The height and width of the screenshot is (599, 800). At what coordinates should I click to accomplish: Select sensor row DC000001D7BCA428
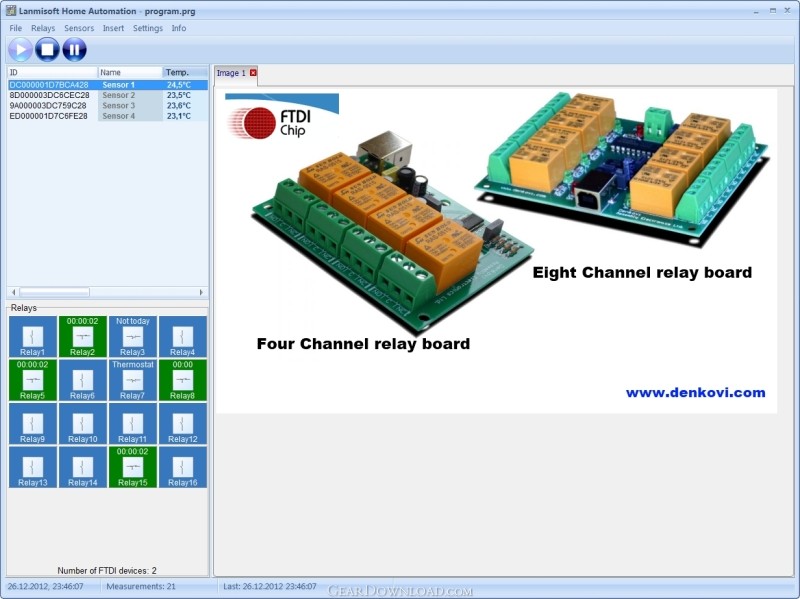click(108, 85)
